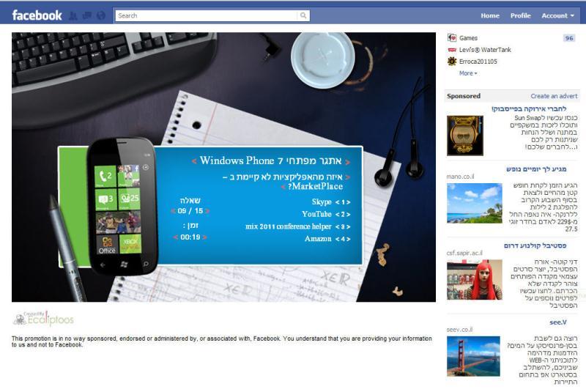This screenshot has width=586, height=392.
Task: Click the Sun Swap ad thumbnail
Action: (x=465, y=136)
